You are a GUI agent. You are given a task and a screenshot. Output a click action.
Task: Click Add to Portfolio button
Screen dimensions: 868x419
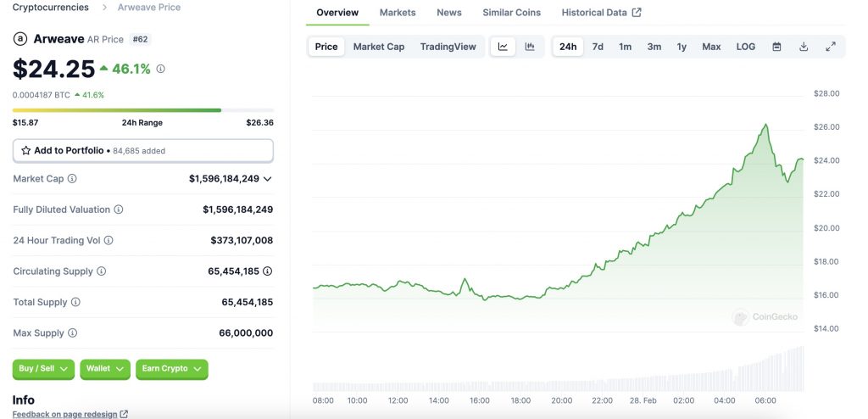[142, 151]
